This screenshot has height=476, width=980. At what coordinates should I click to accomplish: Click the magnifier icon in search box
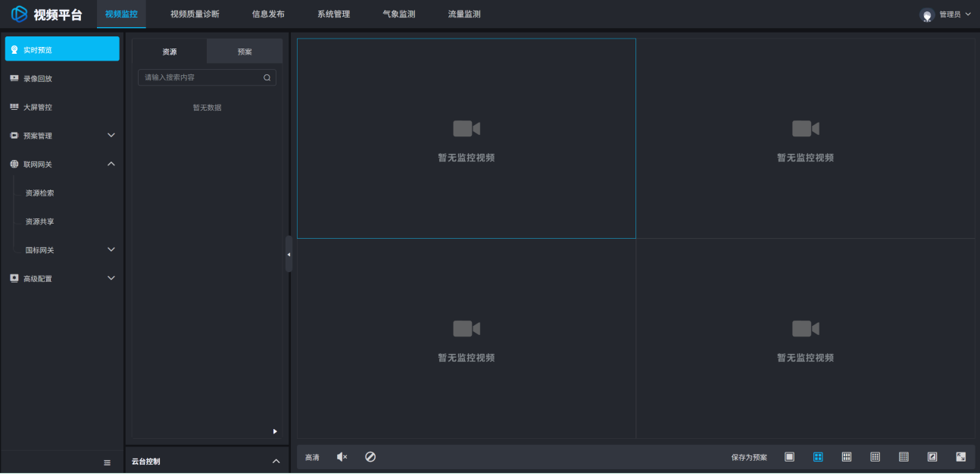[x=267, y=77]
